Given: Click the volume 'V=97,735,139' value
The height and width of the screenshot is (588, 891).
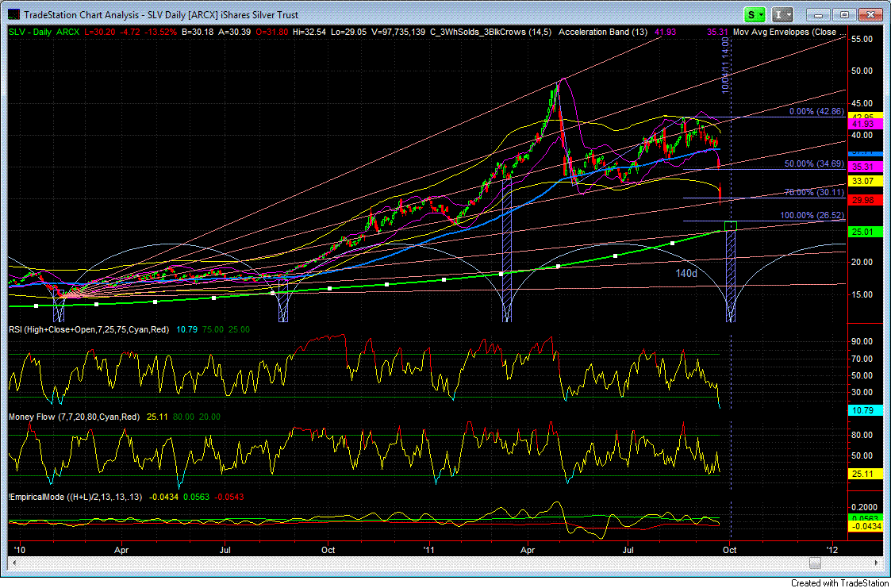Looking at the screenshot, I should (x=397, y=33).
